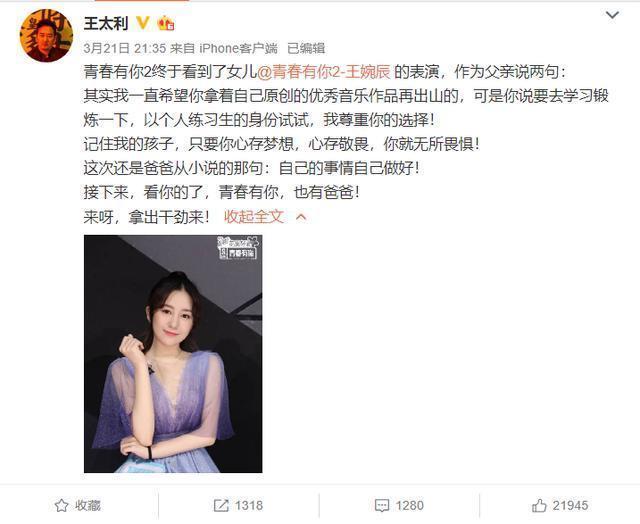
Task: Click the gold V verified badge
Action: click(x=142, y=23)
